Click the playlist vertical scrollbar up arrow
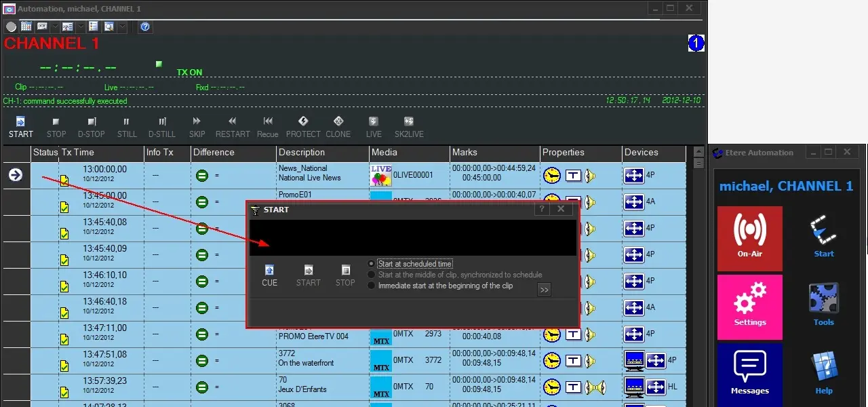Image resolution: width=868 pixels, height=407 pixels. 698,151
